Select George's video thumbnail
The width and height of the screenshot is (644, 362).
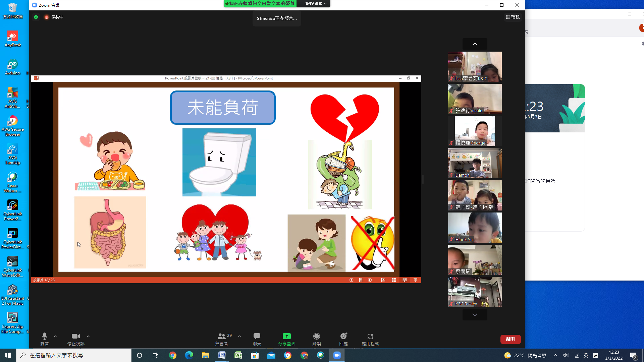tap(475, 131)
